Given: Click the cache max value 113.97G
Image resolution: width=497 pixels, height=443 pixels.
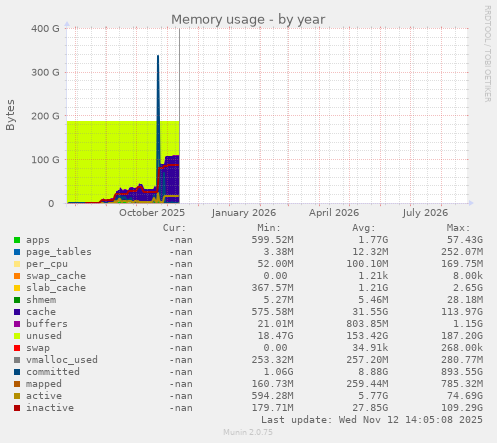Looking at the screenshot, I should click(462, 312).
